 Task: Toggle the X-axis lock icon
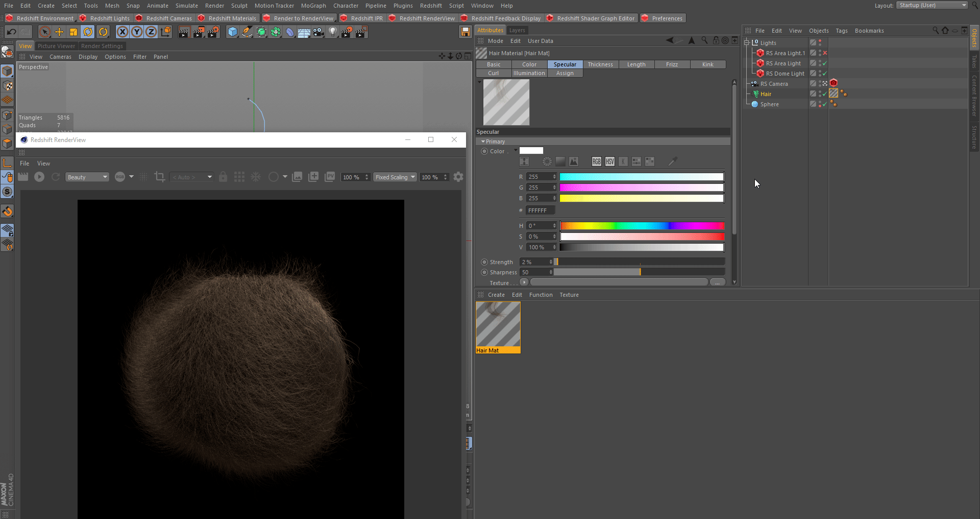122,32
